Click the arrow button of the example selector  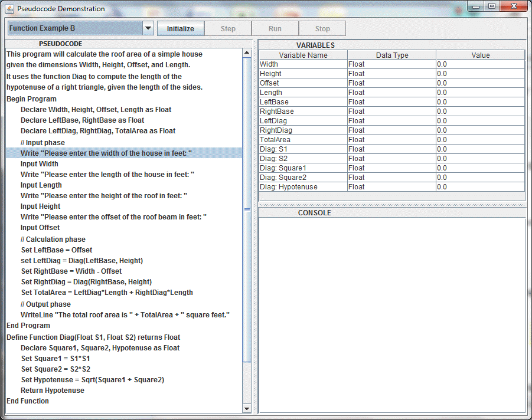[148, 28]
